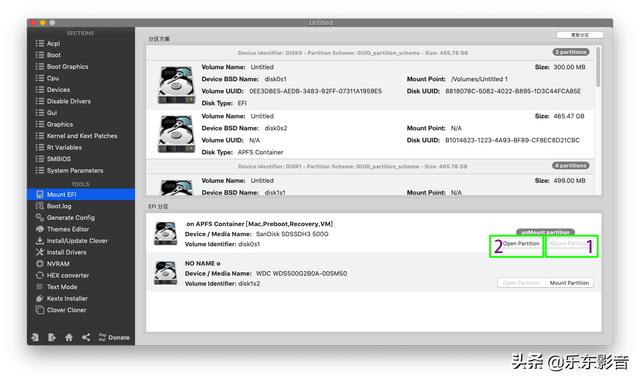The height and width of the screenshot is (381, 640).
Task: Click the SanDisk EFI drive icon
Action: click(165, 233)
